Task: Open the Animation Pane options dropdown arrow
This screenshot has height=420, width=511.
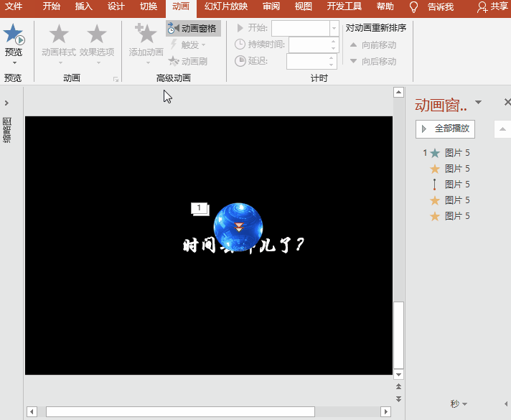Action: (479, 103)
